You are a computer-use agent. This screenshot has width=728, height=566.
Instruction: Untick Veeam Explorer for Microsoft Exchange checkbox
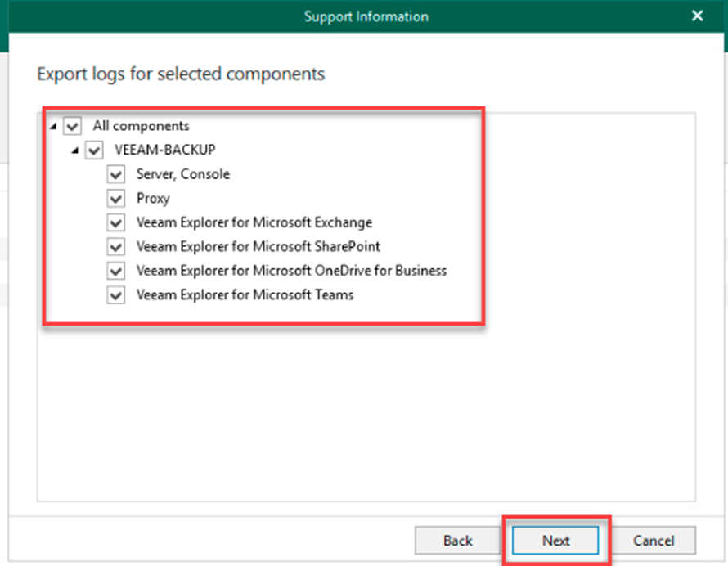click(116, 222)
